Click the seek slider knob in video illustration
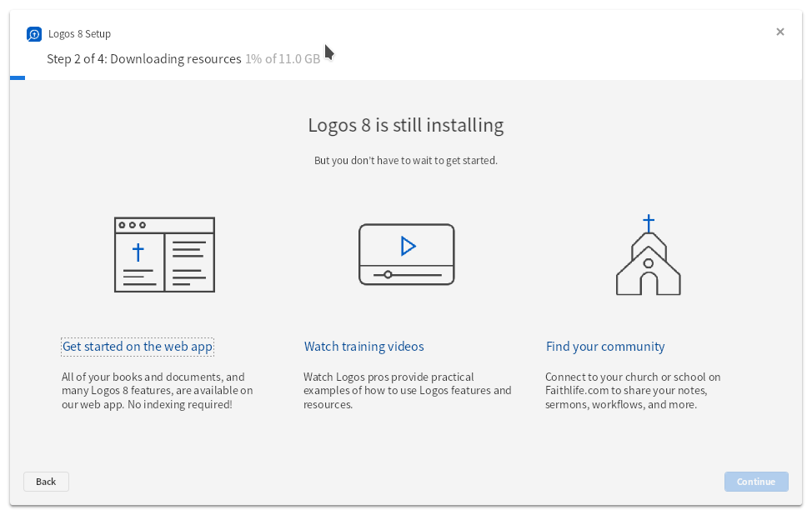 pos(388,274)
